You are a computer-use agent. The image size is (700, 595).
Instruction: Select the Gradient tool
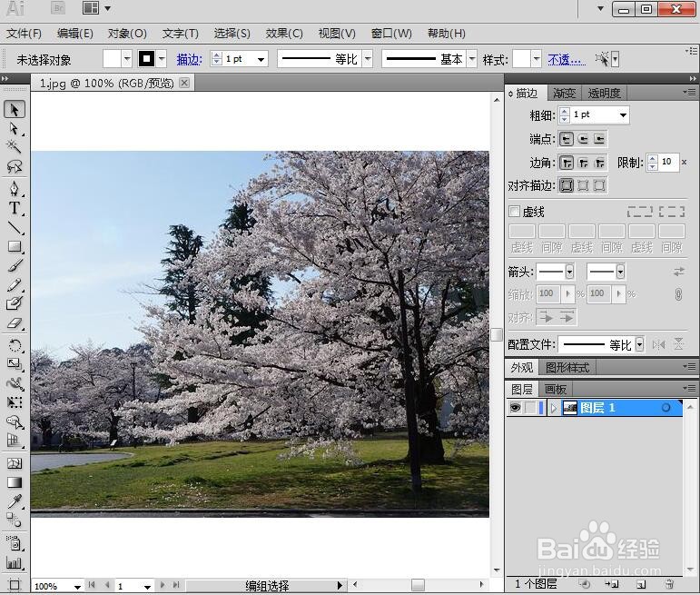point(15,482)
